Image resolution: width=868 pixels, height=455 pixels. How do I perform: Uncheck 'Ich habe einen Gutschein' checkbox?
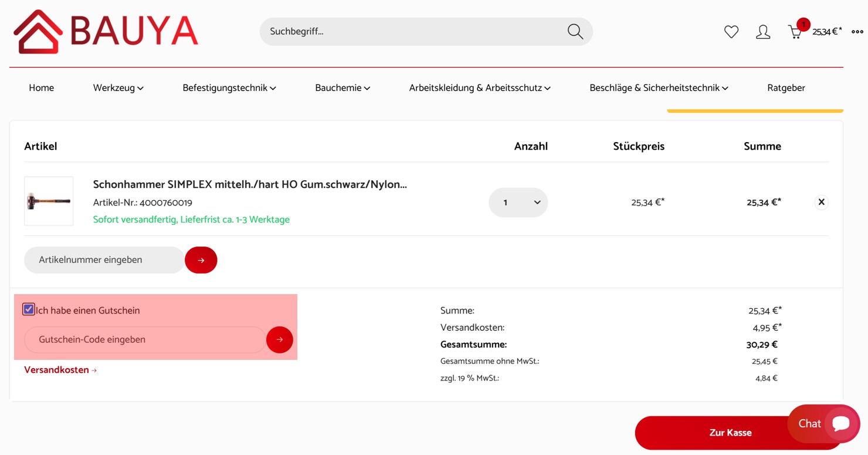29,309
